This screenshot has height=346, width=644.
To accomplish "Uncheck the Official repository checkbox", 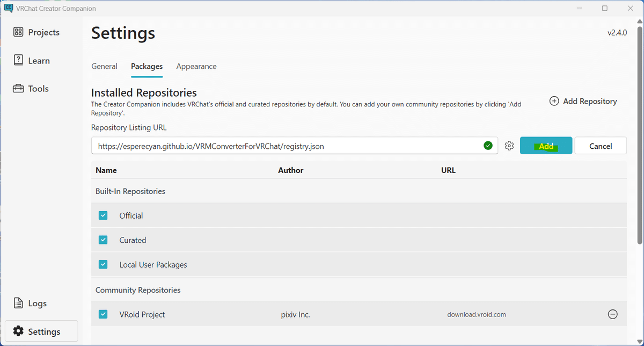I will coord(103,215).
